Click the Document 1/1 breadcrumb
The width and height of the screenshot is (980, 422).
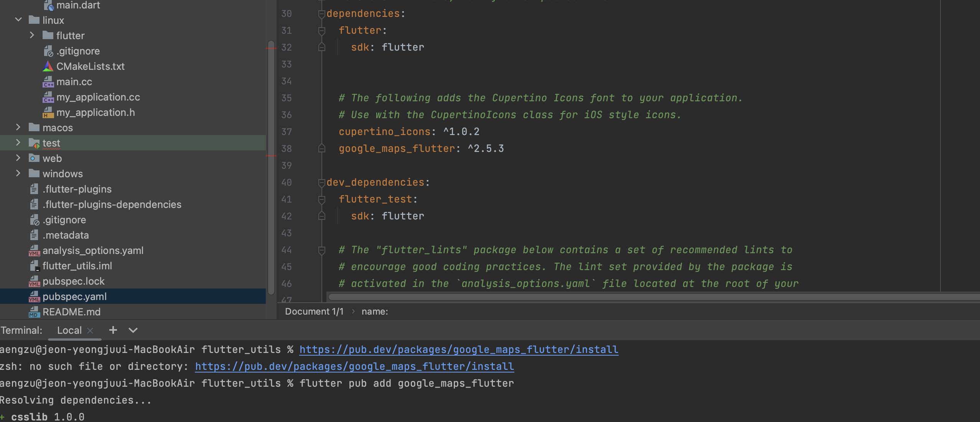pyautogui.click(x=314, y=312)
